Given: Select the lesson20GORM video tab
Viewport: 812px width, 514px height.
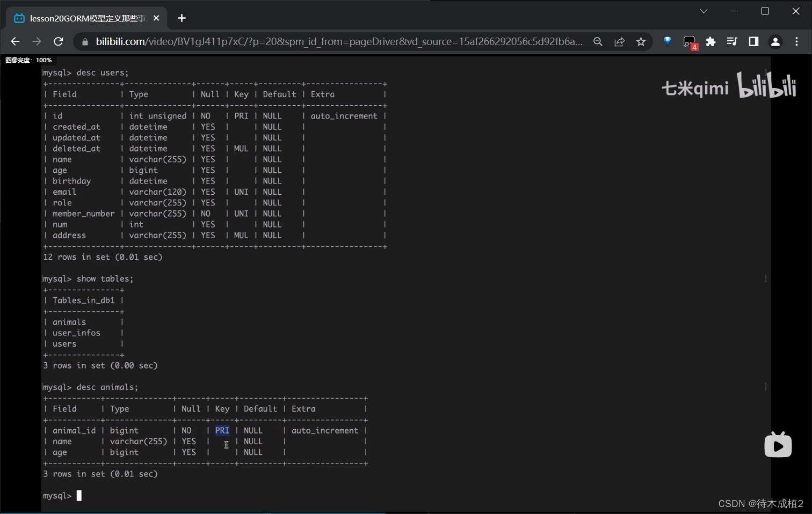Looking at the screenshot, I should pos(87,18).
